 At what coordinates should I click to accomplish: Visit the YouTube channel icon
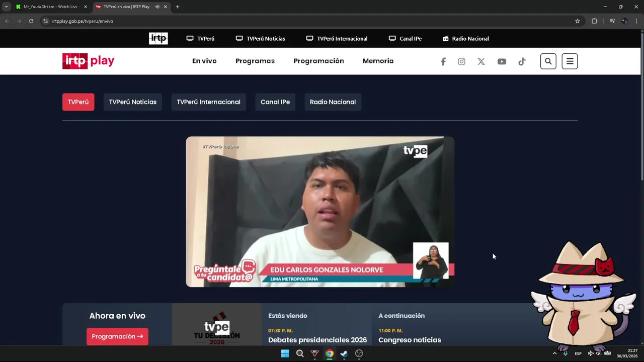(x=502, y=61)
